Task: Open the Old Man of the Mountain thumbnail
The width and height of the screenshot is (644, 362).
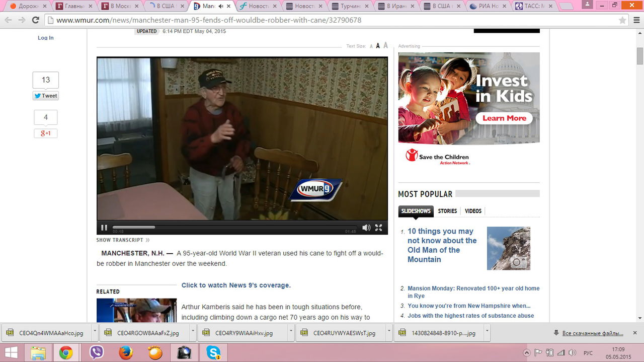Action: (x=508, y=248)
